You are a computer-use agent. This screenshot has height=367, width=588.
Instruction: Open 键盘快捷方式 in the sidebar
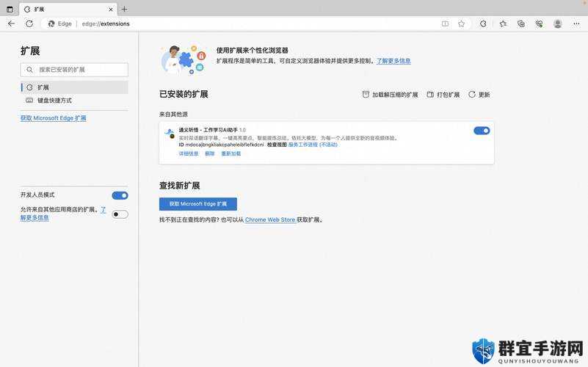point(74,101)
